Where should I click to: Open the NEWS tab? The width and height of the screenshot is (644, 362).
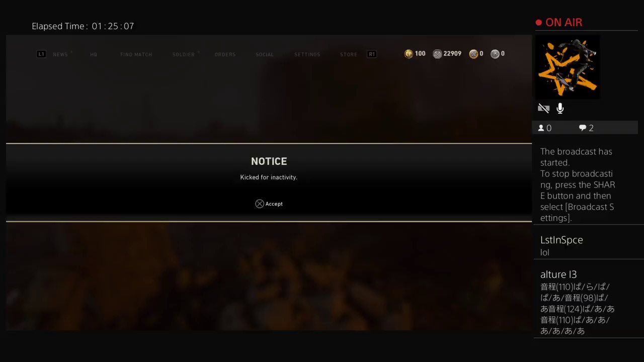(x=60, y=54)
